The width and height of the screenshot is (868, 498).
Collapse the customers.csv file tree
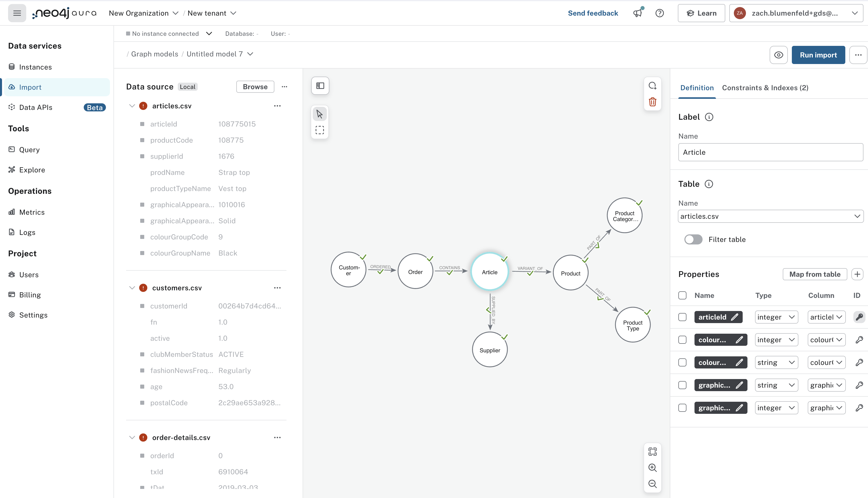click(x=132, y=288)
